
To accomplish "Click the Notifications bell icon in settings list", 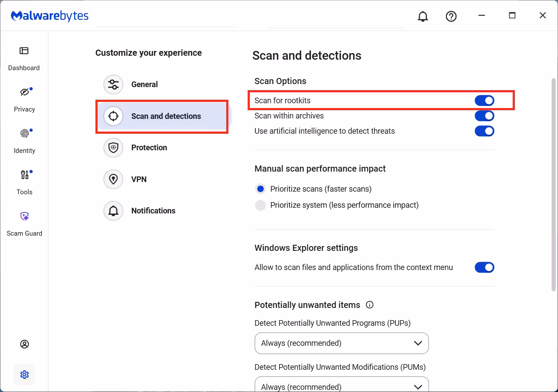I will pos(113,211).
